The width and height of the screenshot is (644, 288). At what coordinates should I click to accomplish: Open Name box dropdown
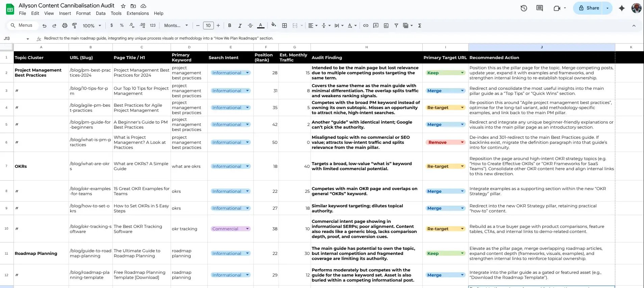pyautogui.click(x=28, y=39)
